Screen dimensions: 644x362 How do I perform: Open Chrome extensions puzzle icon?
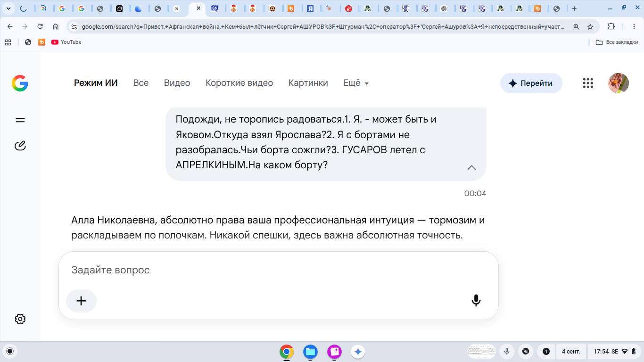(x=611, y=27)
